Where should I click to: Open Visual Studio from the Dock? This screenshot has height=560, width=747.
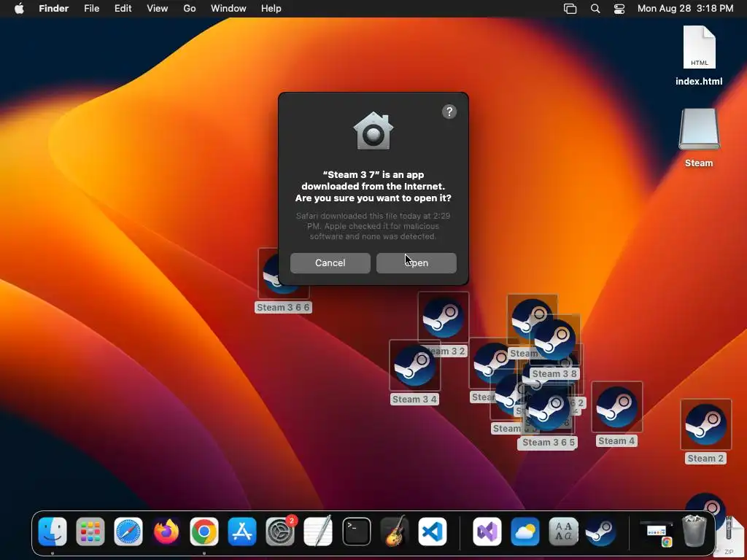(487, 531)
